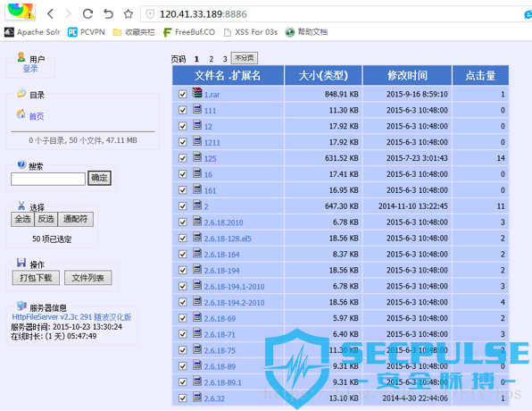Open the 2.6.18-75 file link

click(x=220, y=350)
